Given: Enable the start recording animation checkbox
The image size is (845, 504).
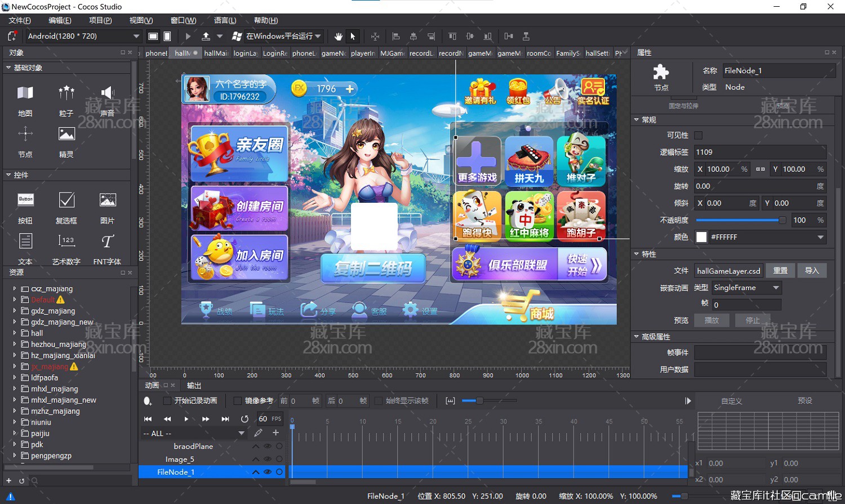Looking at the screenshot, I should point(167,401).
